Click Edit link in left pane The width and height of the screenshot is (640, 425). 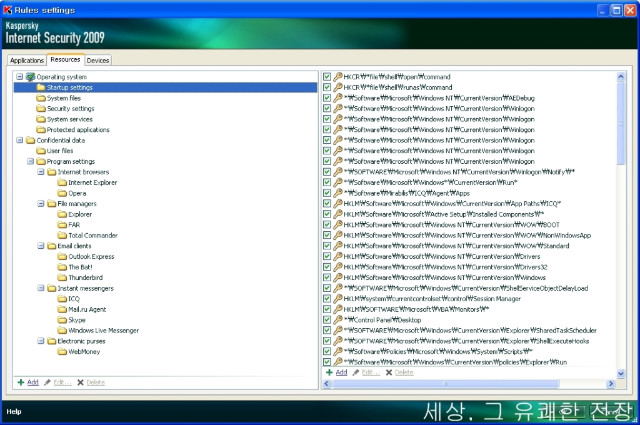pyautogui.click(x=62, y=383)
